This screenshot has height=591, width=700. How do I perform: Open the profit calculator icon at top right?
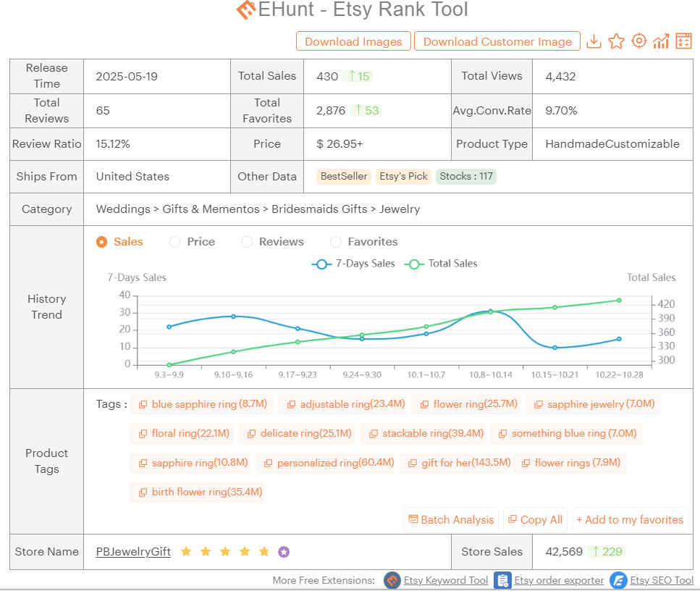coord(683,41)
